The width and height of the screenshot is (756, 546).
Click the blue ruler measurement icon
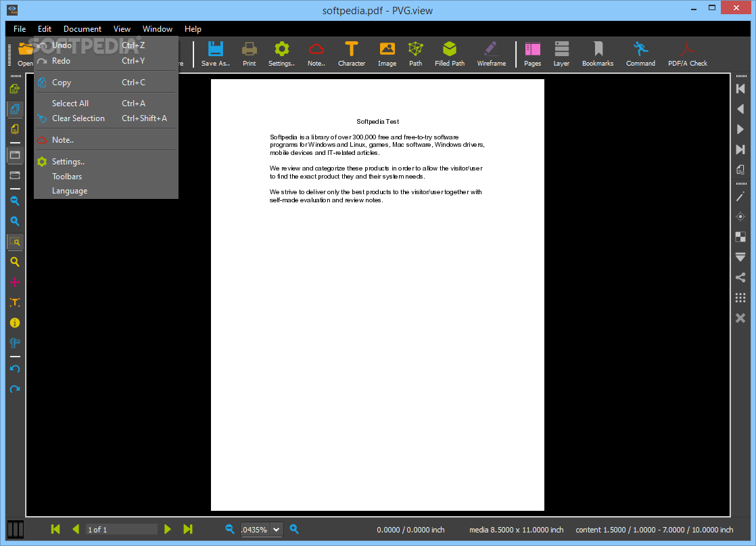coord(15,343)
